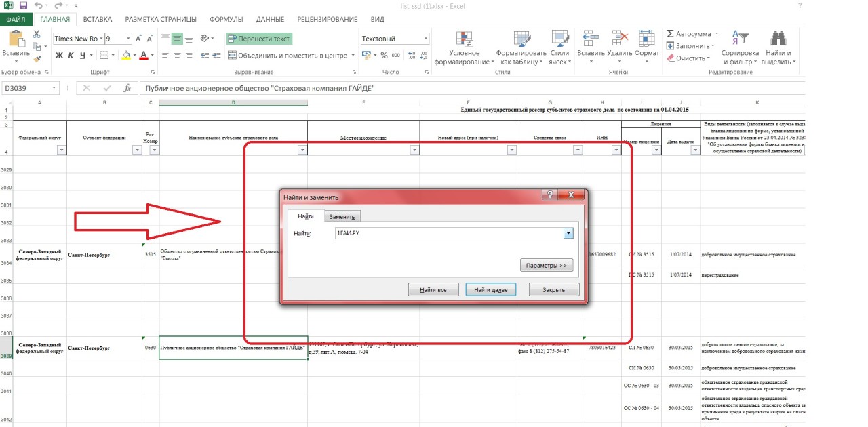Image resolution: width=868 pixels, height=427 pixels.
Task: Open the Текстовый number format dropdown
Action: [426, 39]
